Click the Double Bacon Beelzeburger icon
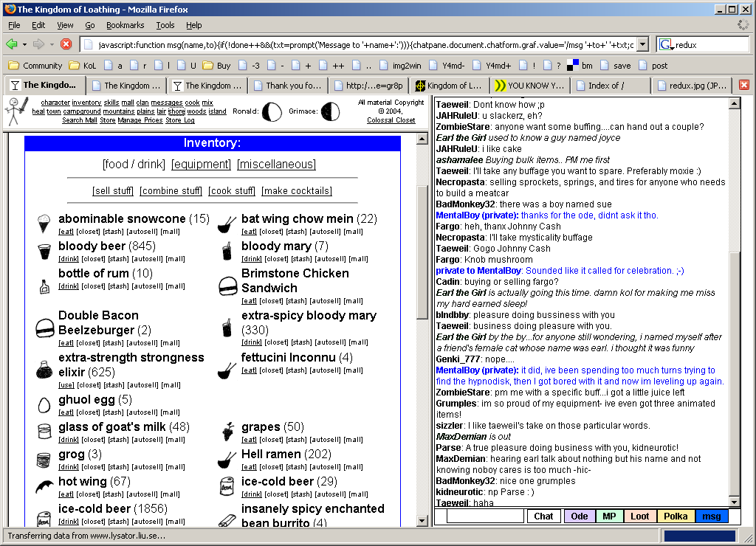756x546 pixels. pos(45,328)
